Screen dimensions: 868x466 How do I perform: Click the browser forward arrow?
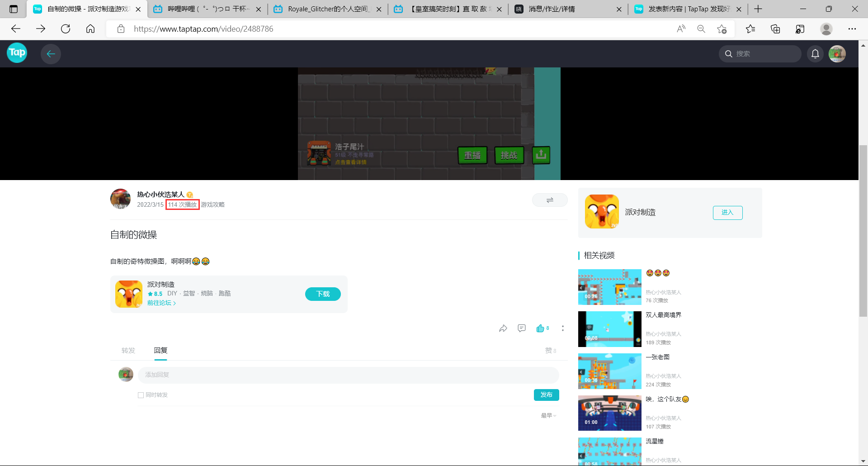[41, 29]
